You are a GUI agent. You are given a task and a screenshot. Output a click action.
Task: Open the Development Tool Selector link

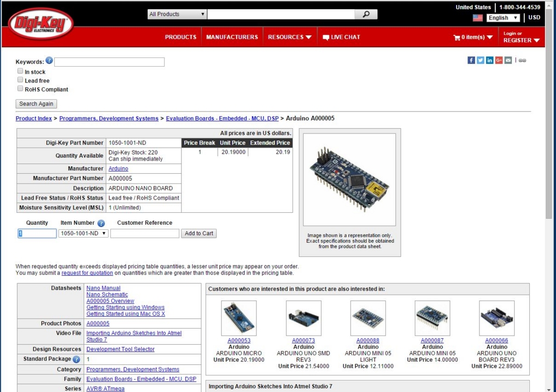(x=121, y=349)
